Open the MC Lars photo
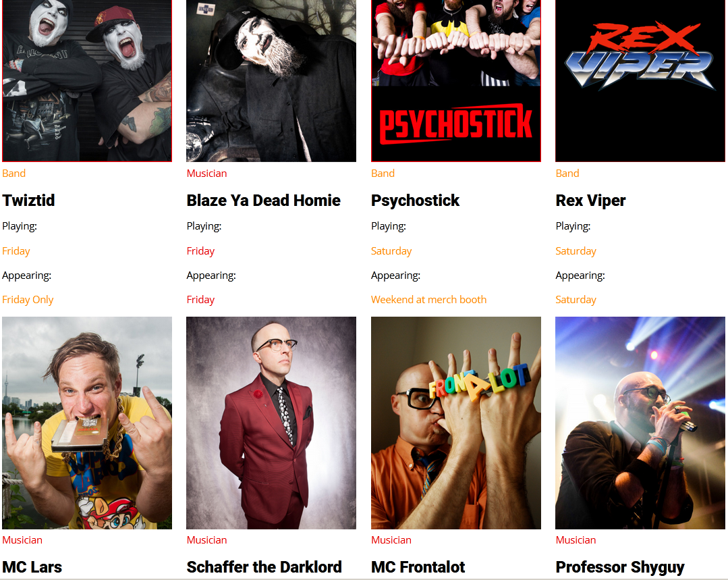Viewport: 728px width, 580px height. (x=87, y=423)
